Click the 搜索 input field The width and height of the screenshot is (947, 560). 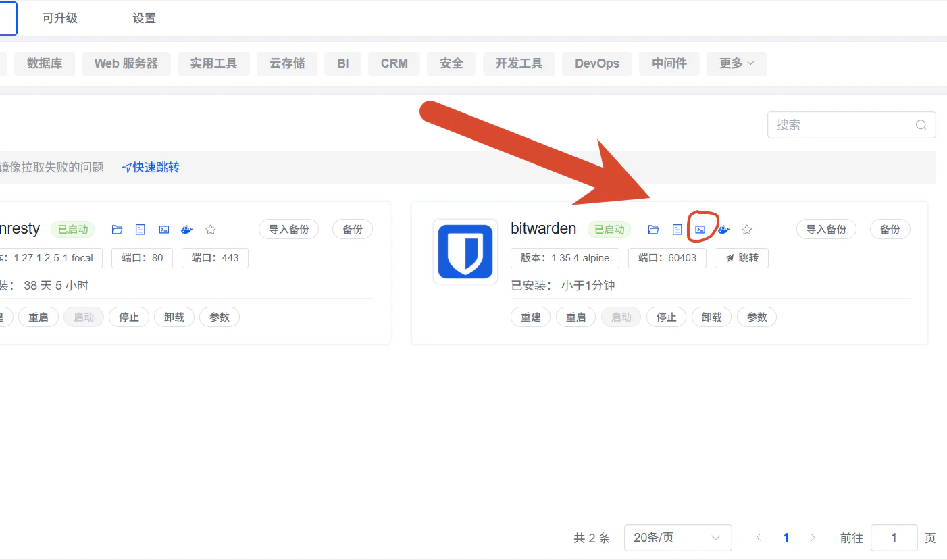pos(851,125)
